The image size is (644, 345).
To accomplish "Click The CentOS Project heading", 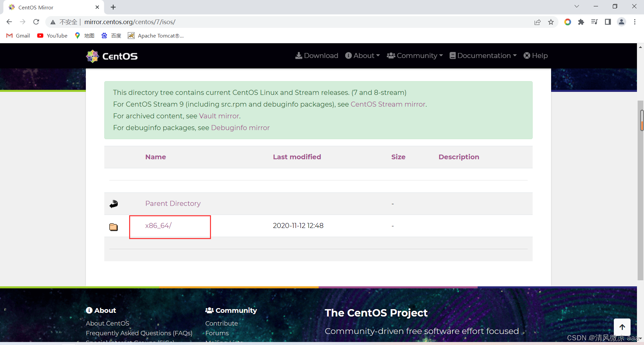I will click(376, 313).
